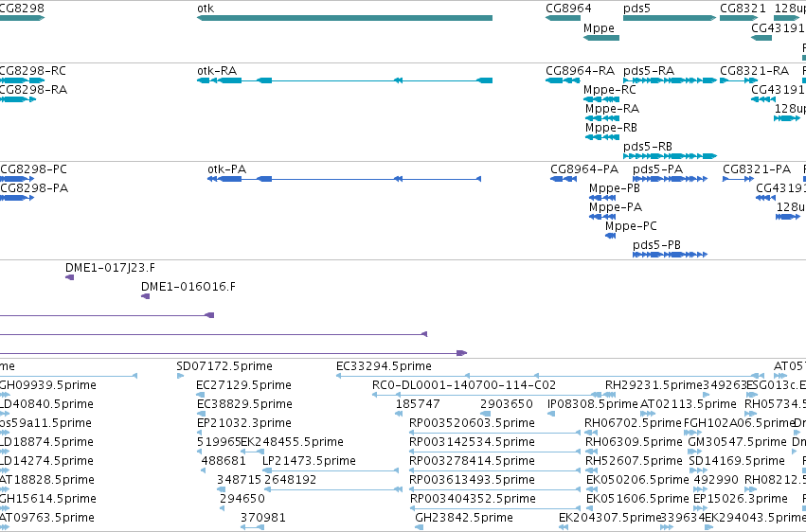
Task: Click the LP21473.5prime EST label
Action: click(x=309, y=462)
